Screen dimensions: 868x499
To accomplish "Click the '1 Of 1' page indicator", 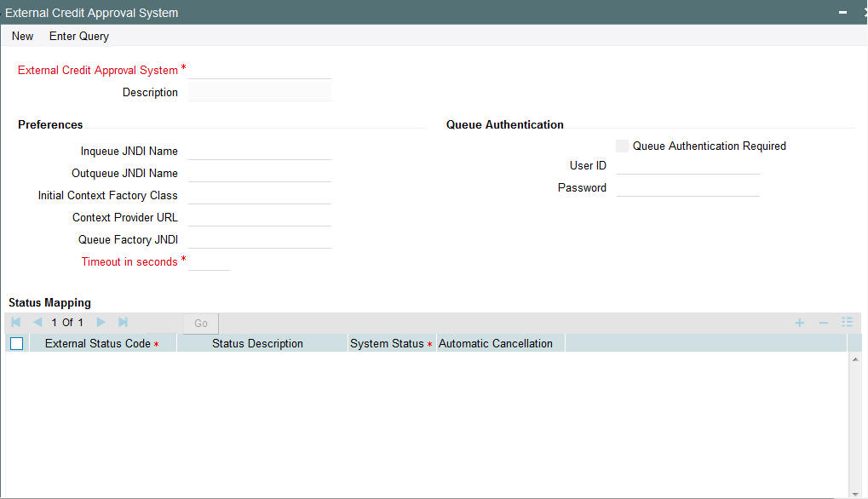I will pyautogui.click(x=67, y=323).
